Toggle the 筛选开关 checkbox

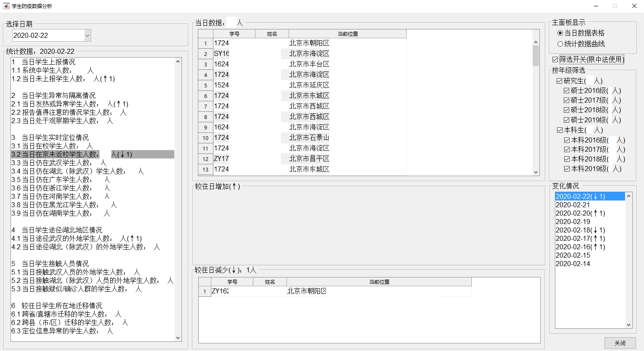click(x=555, y=60)
